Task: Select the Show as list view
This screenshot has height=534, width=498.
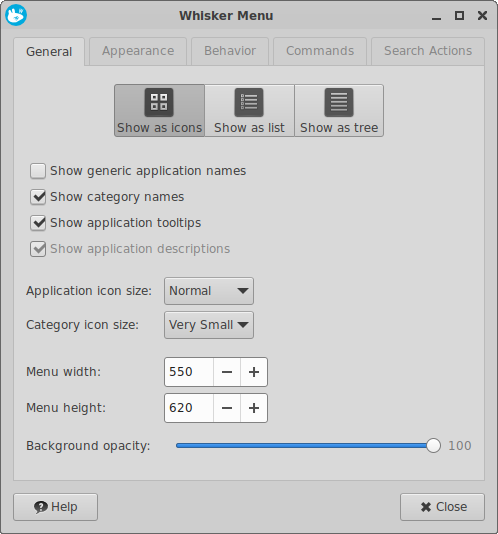Action: coord(249,111)
